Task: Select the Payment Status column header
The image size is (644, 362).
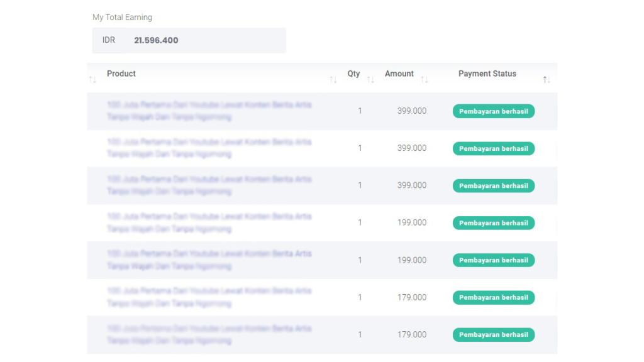Action: pyautogui.click(x=487, y=74)
